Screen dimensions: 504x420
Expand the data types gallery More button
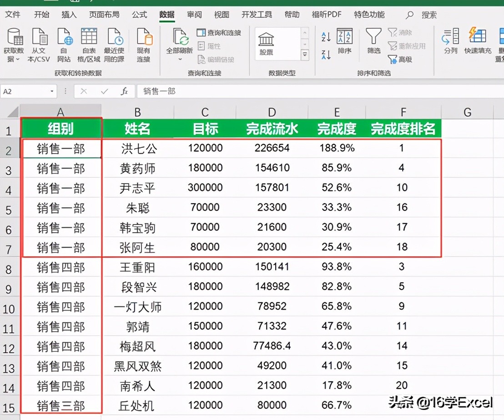pos(305,55)
